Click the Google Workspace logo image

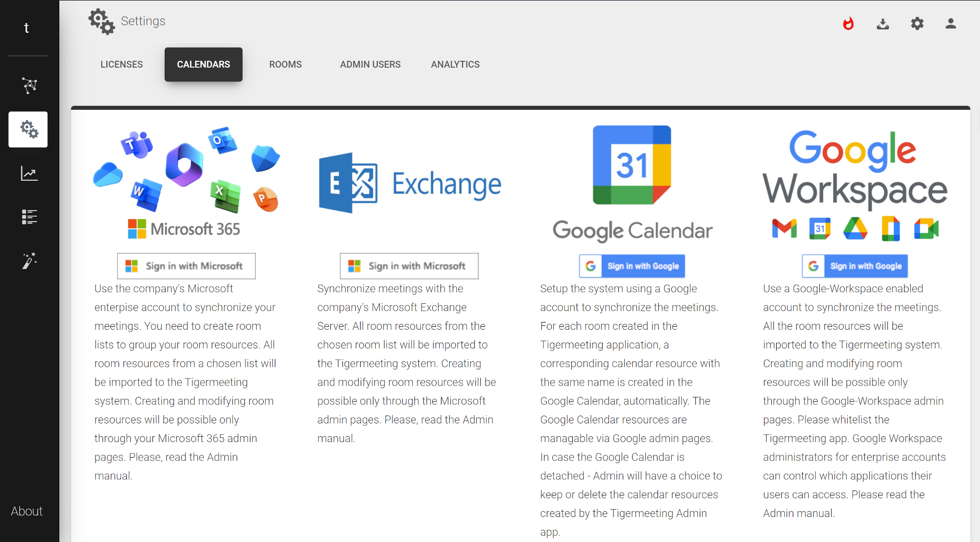click(855, 185)
